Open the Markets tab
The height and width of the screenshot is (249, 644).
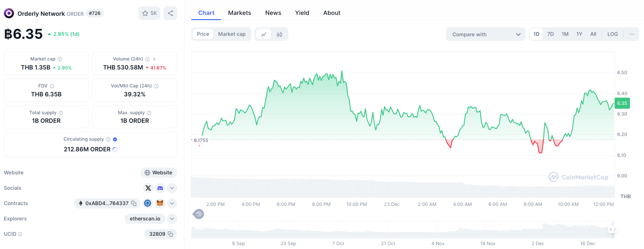tap(239, 13)
